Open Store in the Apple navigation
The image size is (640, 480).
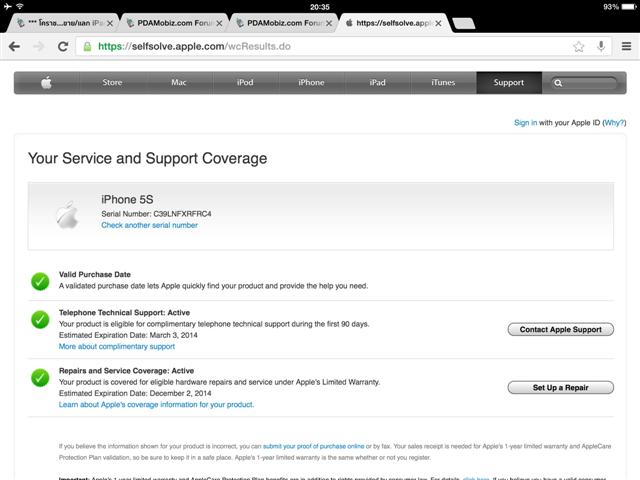tap(112, 83)
